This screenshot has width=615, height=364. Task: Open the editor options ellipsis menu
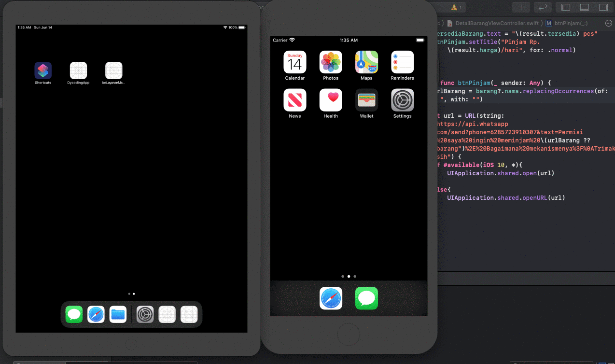pyautogui.click(x=608, y=23)
